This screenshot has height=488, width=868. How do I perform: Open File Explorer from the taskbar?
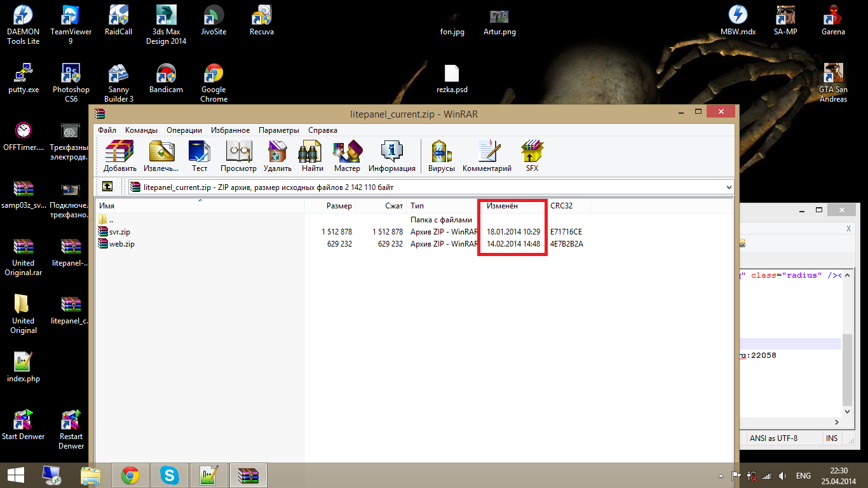tap(91, 475)
